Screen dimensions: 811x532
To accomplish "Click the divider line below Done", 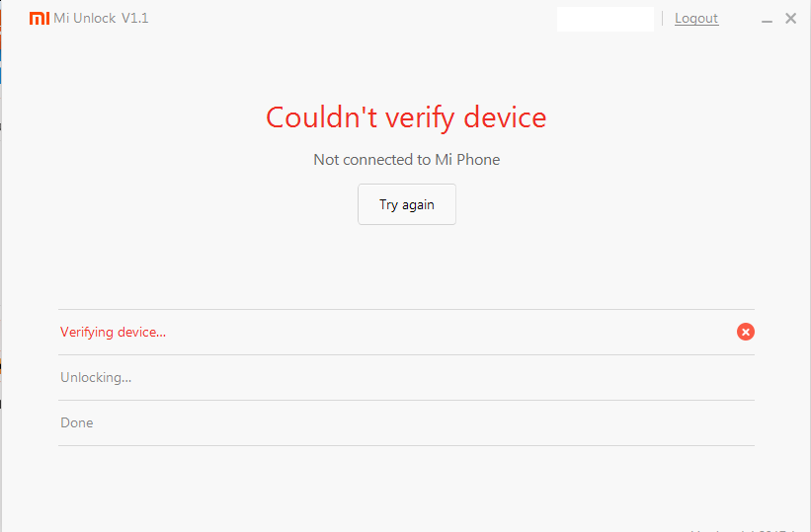I will click(406, 445).
